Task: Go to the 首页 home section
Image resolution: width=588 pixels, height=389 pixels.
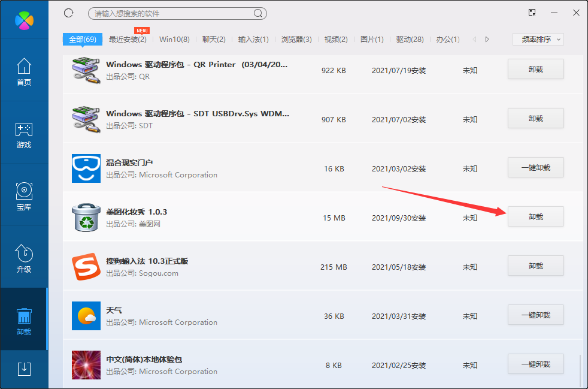Action: point(24,72)
